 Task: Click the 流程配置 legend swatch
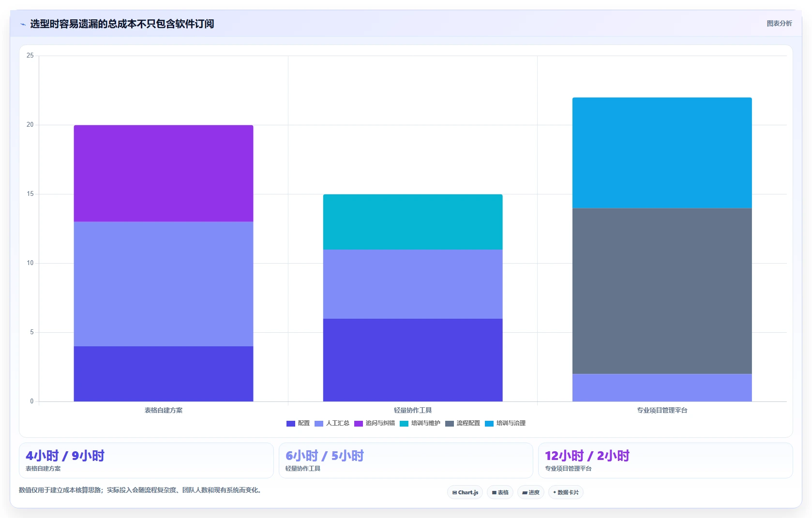click(x=450, y=424)
